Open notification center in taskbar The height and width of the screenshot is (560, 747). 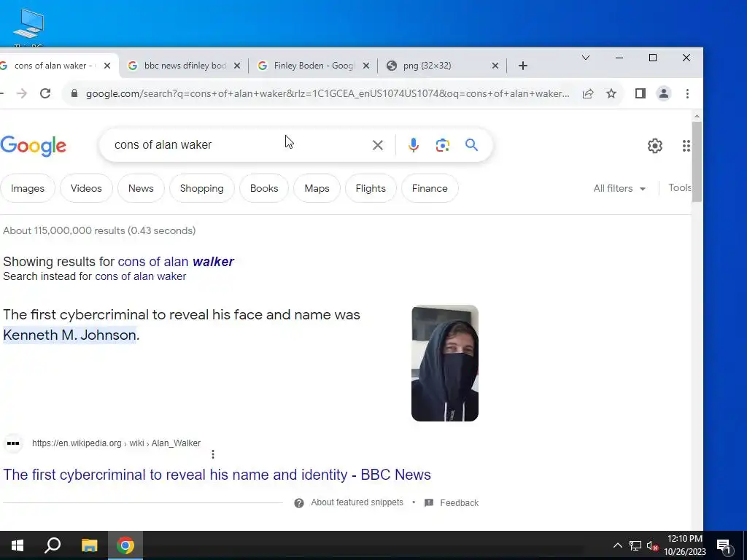724,545
